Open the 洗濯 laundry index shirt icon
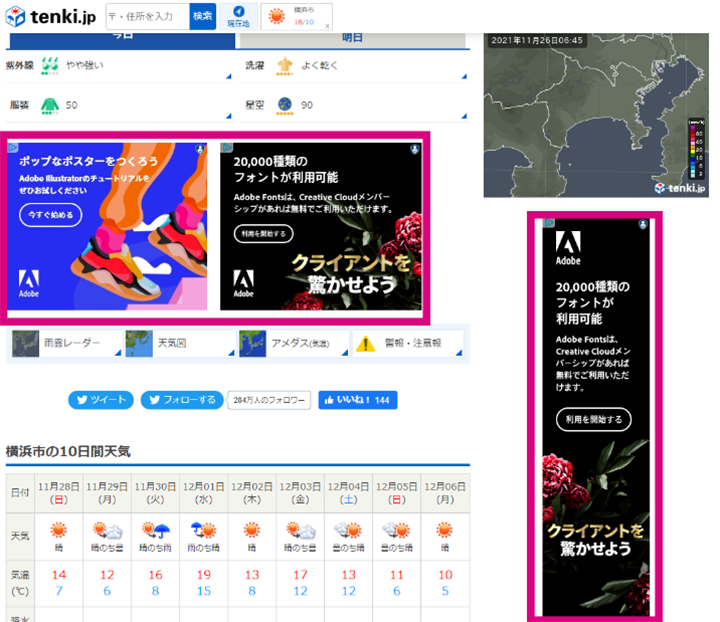 (x=285, y=66)
